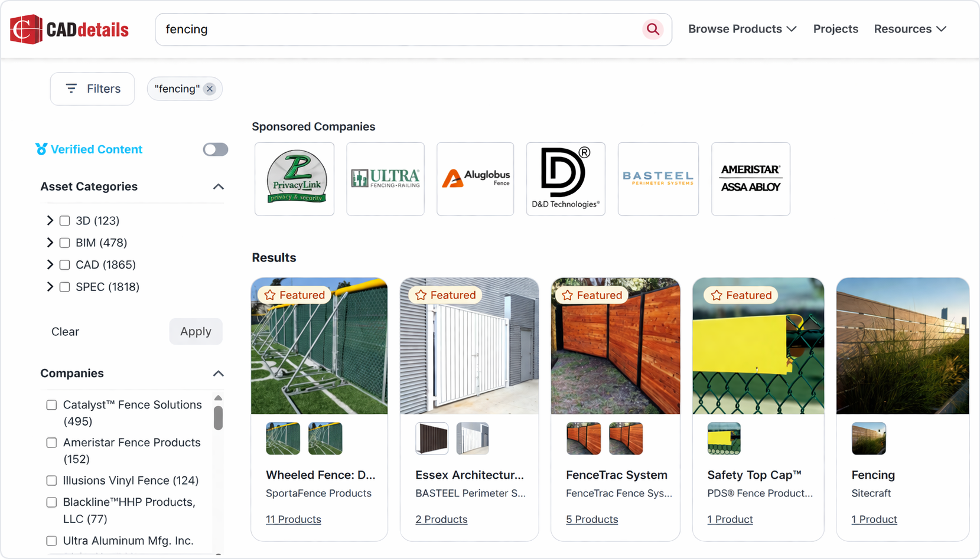Click the Companies list scrollbar thumb

point(219,417)
